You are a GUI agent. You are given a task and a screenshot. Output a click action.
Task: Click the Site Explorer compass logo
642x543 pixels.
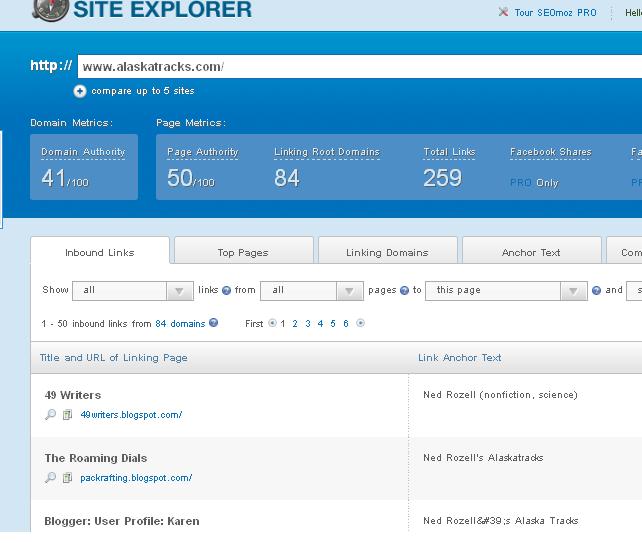50,9
